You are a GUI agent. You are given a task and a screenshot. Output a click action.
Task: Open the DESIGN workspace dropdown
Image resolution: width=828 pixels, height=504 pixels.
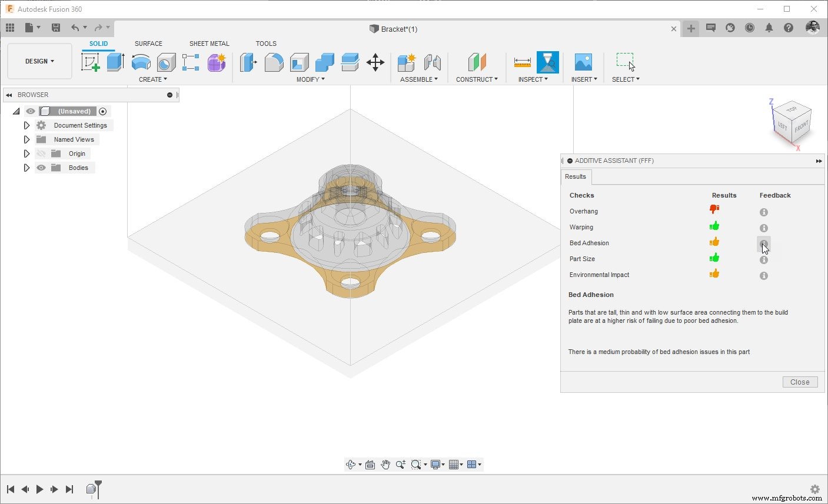[39, 61]
